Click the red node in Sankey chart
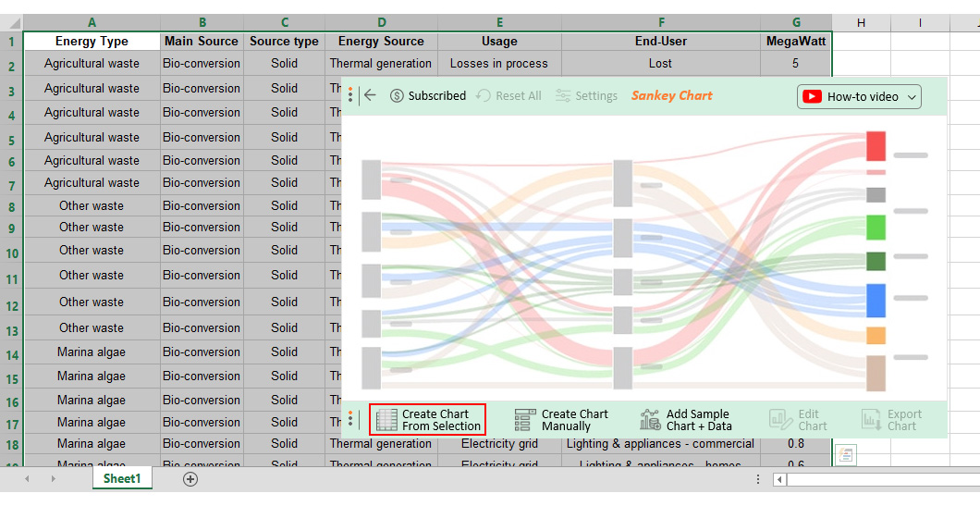The image size is (980, 506). (x=876, y=146)
